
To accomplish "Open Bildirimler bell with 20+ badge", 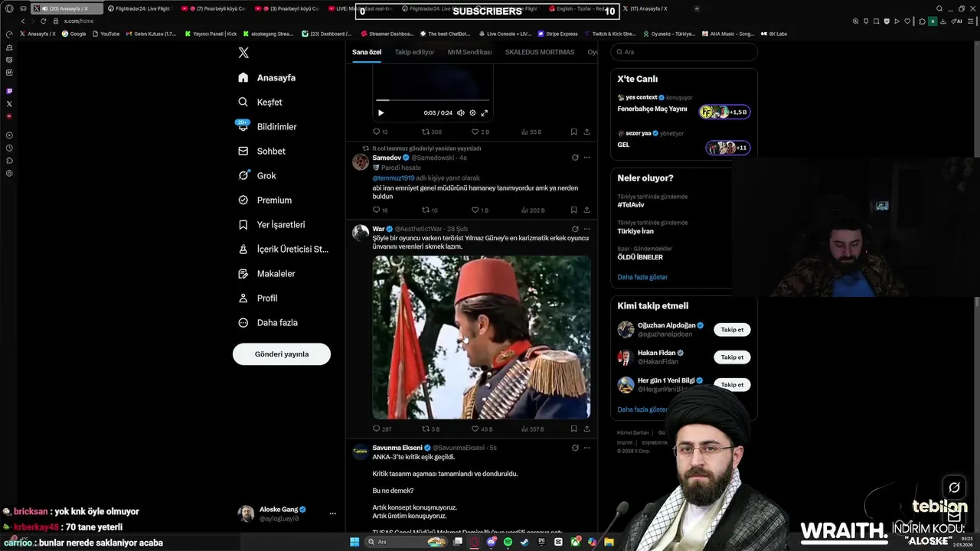I will [x=243, y=126].
